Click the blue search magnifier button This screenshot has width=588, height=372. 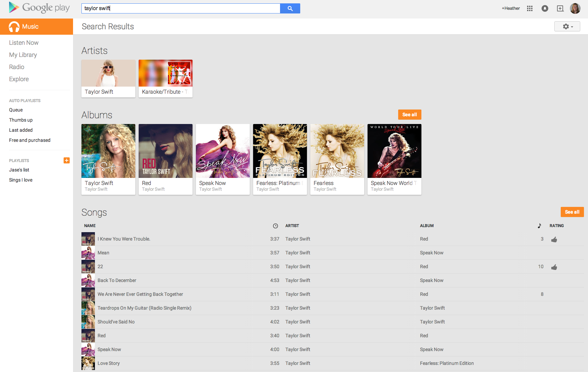290,8
